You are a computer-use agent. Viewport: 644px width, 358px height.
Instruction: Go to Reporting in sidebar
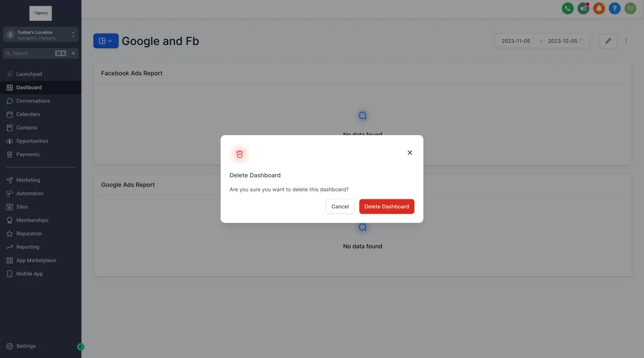(41, 247)
